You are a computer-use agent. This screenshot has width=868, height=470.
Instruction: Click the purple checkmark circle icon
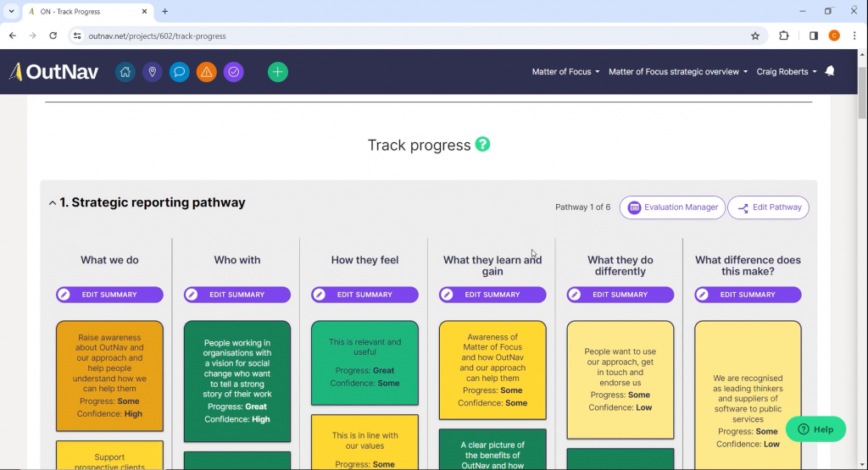click(x=234, y=72)
